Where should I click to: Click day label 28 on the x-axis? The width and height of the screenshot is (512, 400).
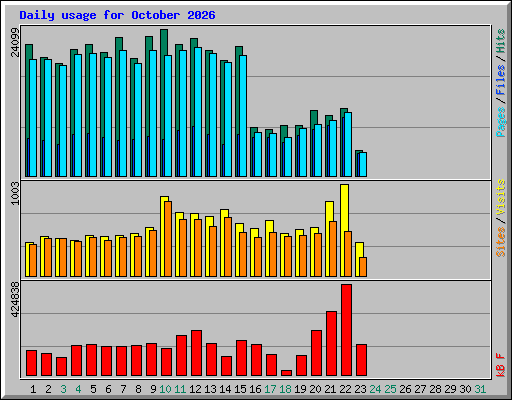click(x=435, y=389)
